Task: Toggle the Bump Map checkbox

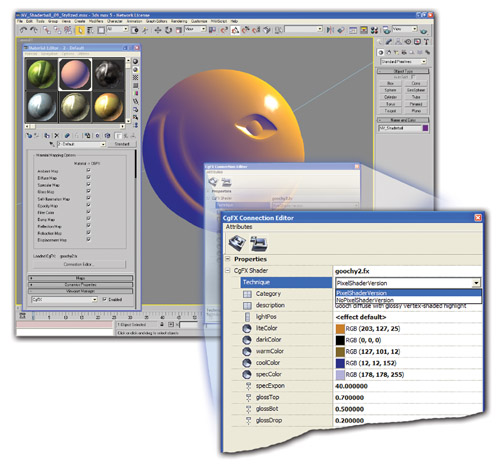Action: (88, 219)
